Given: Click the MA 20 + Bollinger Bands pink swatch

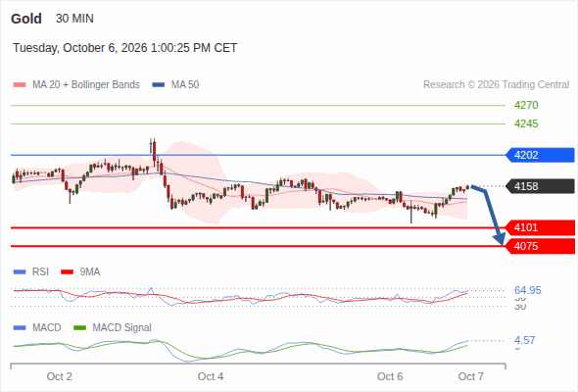Looking at the screenshot, I should (20, 85).
